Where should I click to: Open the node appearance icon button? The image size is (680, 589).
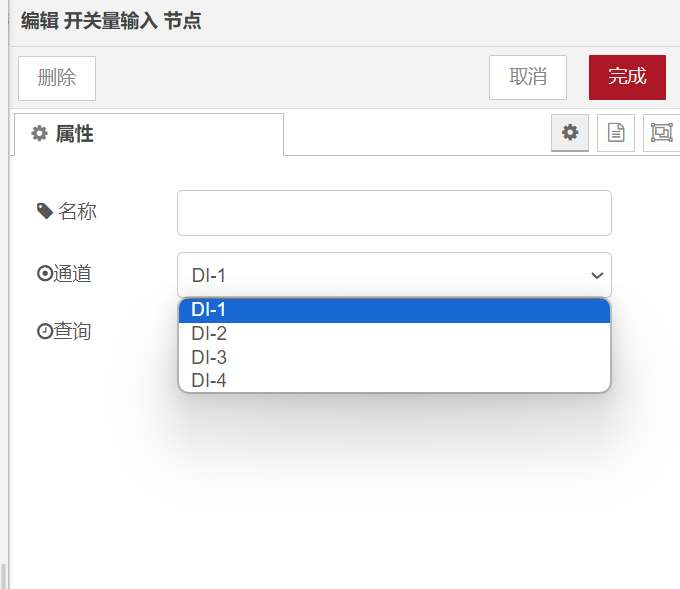(661, 133)
